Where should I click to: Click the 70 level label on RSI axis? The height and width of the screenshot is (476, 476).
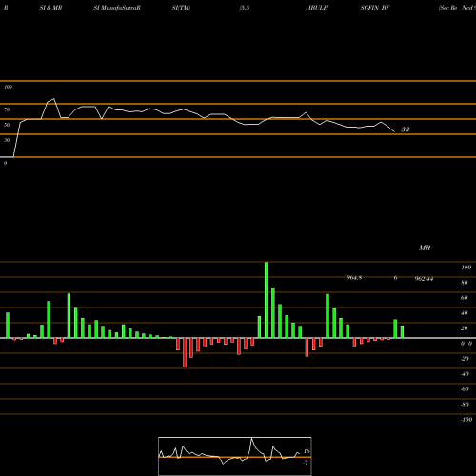coord(7,109)
